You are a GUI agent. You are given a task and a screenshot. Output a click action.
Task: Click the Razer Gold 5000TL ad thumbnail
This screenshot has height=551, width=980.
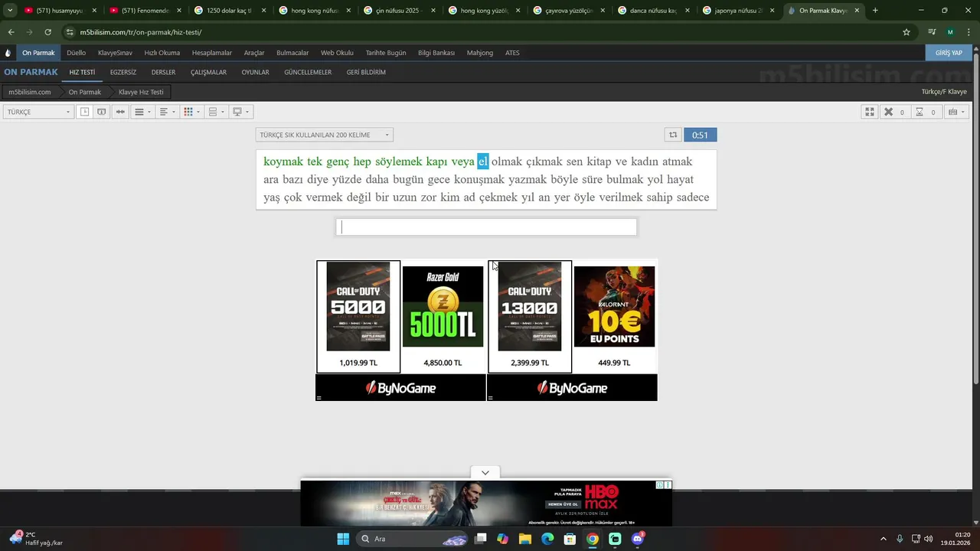(443, 306)
